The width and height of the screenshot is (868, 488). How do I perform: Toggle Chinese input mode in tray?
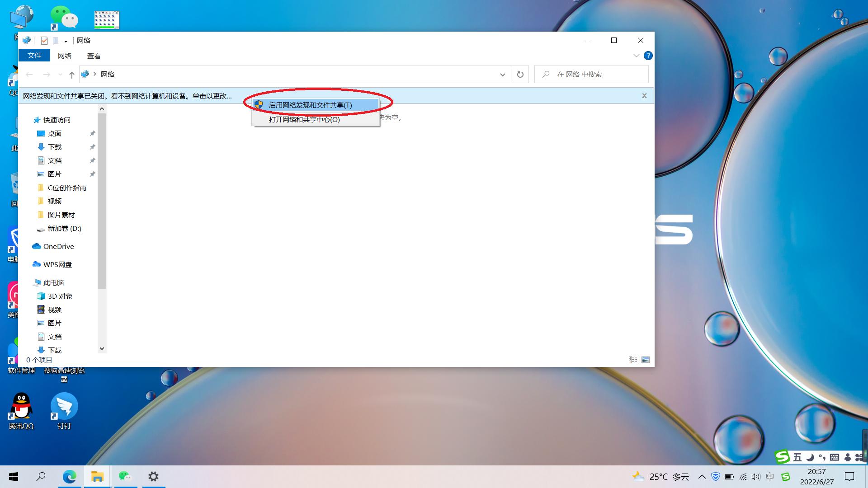click(770, 477)
